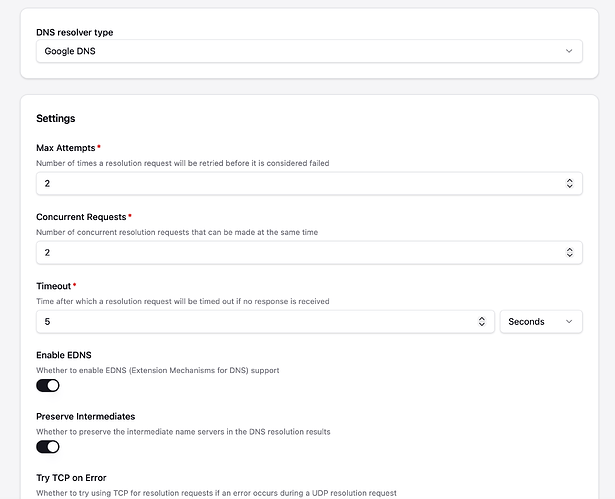The image size is (615, 499).
Task: Click the DNS resolver type label
Action: pyautogui.click(x=75, y=33)
